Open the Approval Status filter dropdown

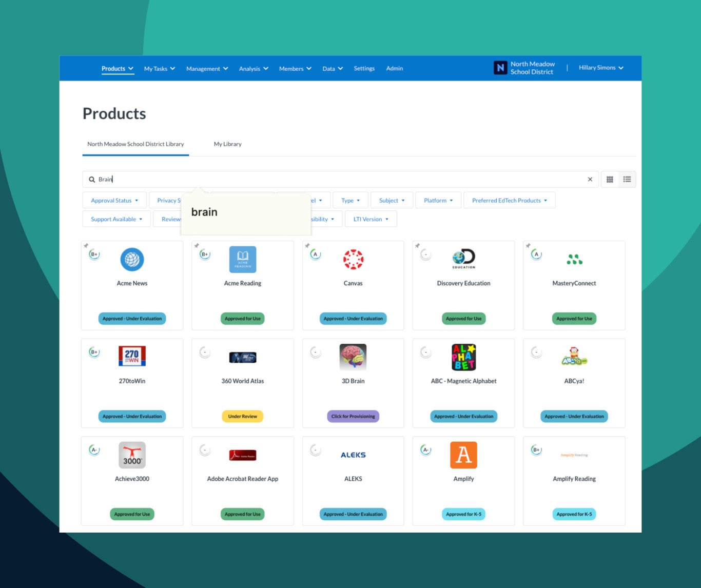114,200
